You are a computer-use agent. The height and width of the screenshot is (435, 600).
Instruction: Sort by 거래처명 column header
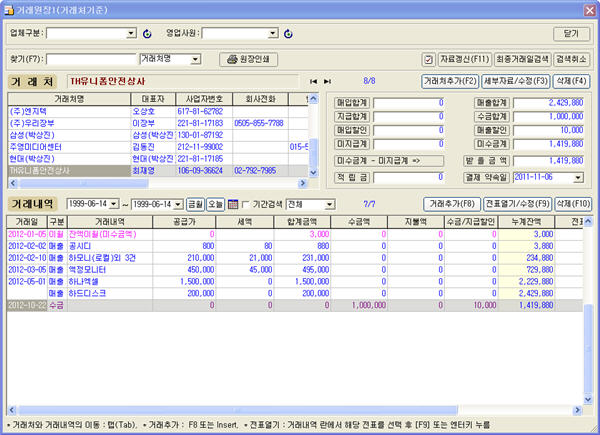tap(69, 99)
